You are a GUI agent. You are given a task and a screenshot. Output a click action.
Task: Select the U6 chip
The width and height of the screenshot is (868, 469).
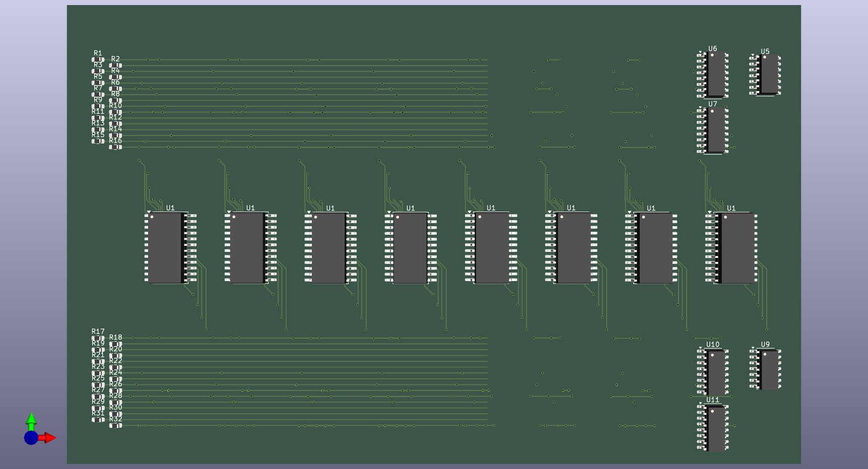(716, 74)
